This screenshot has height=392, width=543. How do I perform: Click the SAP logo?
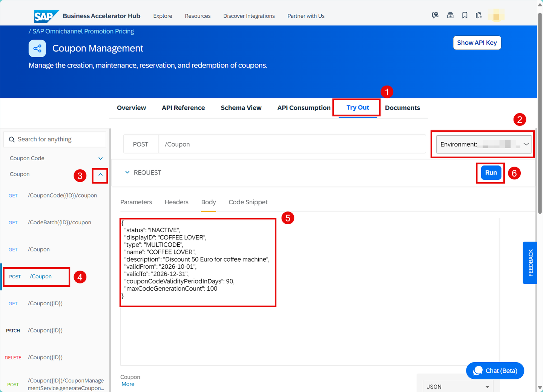(46, 16)
